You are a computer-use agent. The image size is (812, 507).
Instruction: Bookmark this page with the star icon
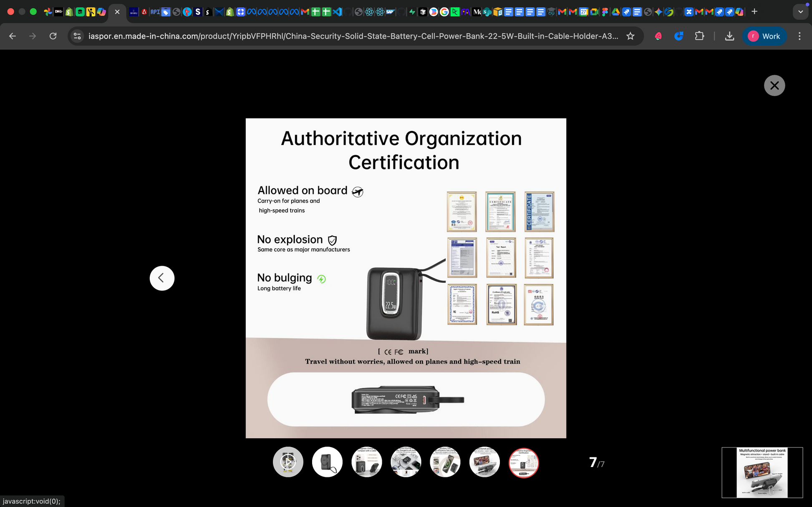click(x=630, y=36)
